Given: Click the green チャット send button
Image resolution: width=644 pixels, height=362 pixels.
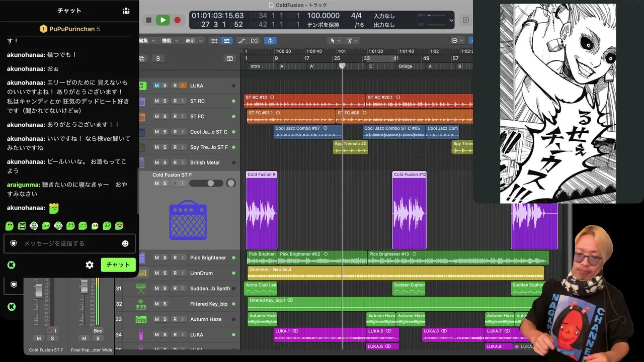Looking at the screenshot, I should click(118, 265).
